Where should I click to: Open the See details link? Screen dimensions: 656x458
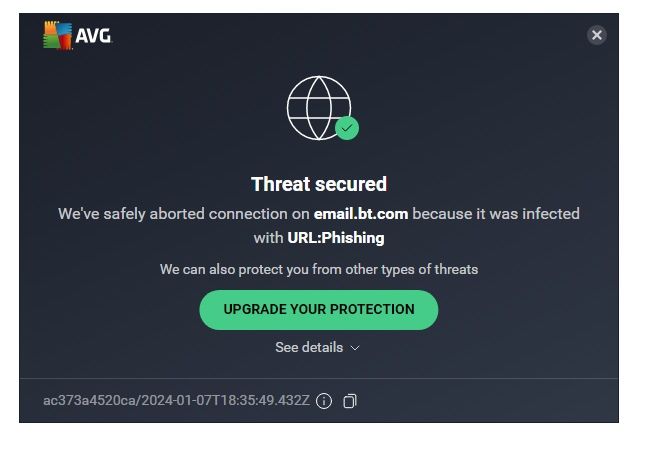309,347
